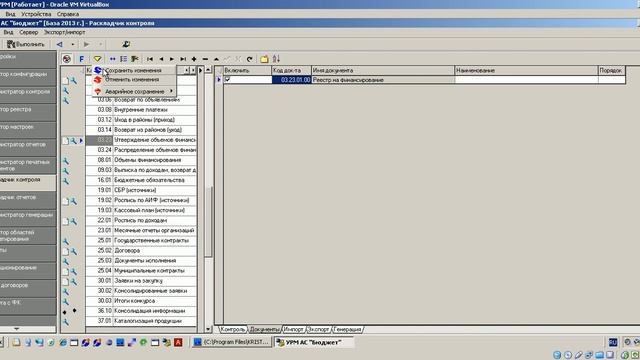
Task: Toggle the Включить checkbox for Реестр на финансирование
Action: pyautogui.click(x=228, y=80)
